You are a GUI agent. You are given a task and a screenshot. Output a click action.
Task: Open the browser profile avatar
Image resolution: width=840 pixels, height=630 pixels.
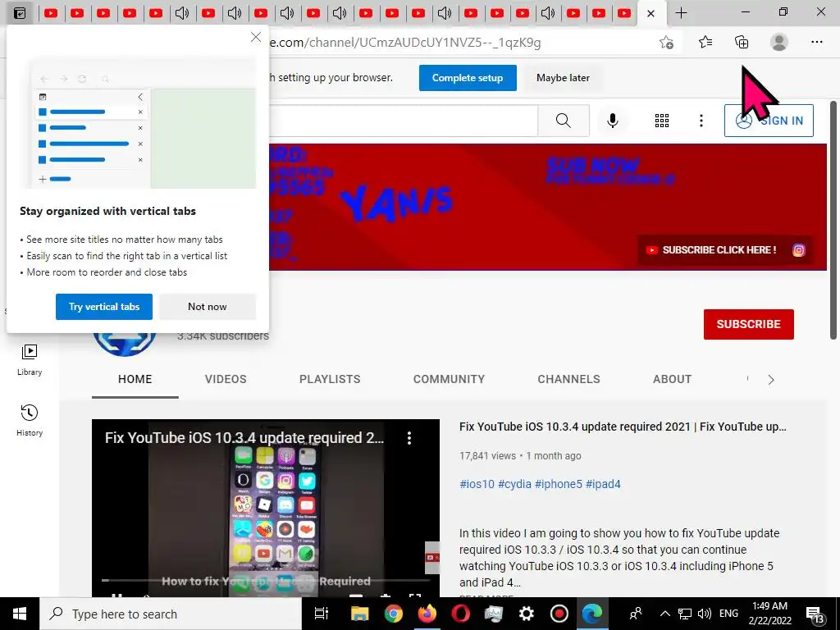pyautogui.click(x=779, y=42)
